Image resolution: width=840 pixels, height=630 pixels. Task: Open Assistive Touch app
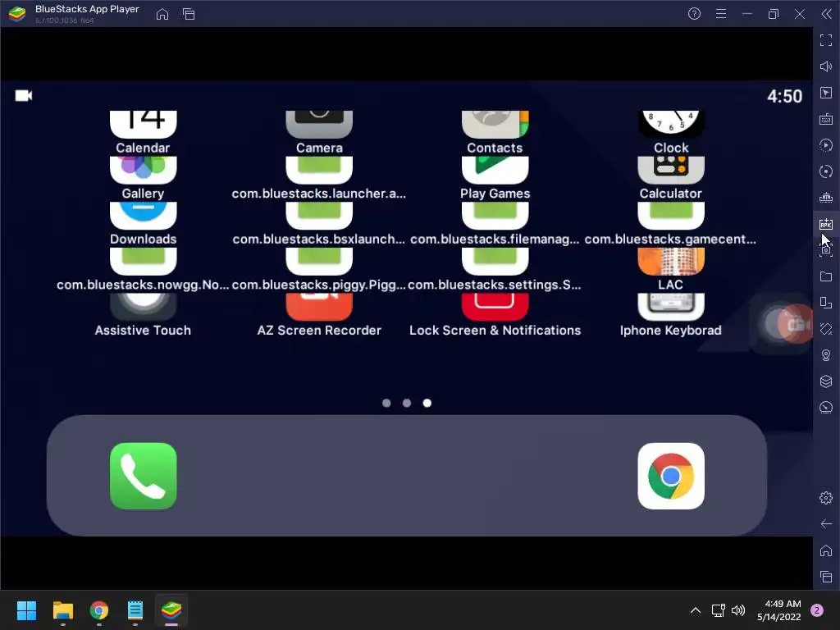[143, 307]
